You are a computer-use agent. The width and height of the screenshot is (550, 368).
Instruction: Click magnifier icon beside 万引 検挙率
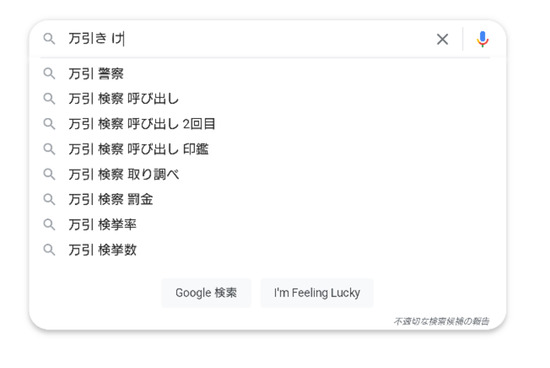(x=49, y=225)
